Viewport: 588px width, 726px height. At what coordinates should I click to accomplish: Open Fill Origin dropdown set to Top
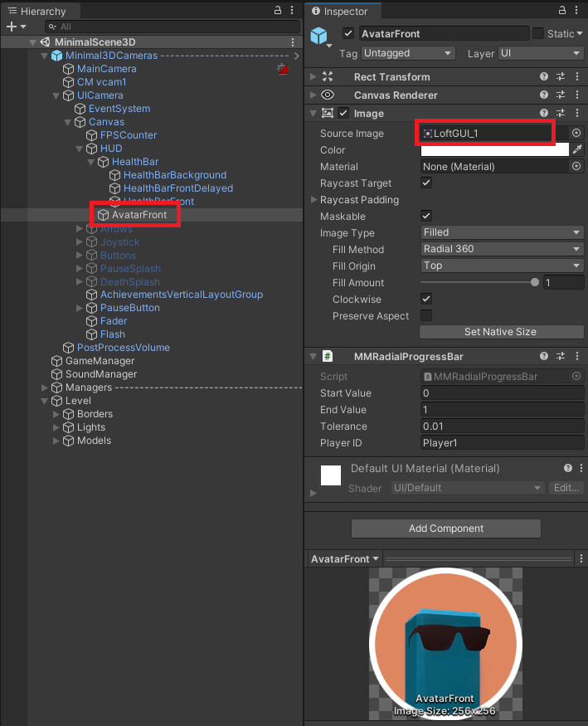click(x=502, y=266)
